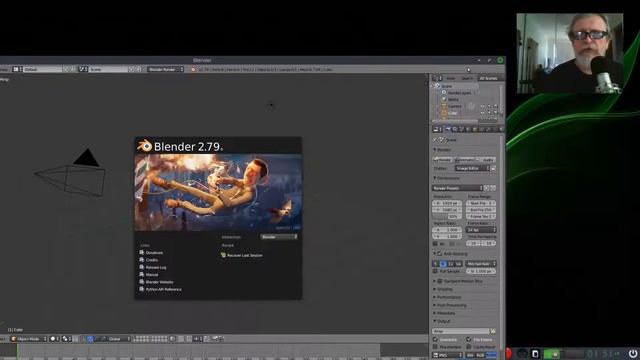Select RGBA color mode button
The height and width of the screenshot is (360, 640).
coord(491,355)
